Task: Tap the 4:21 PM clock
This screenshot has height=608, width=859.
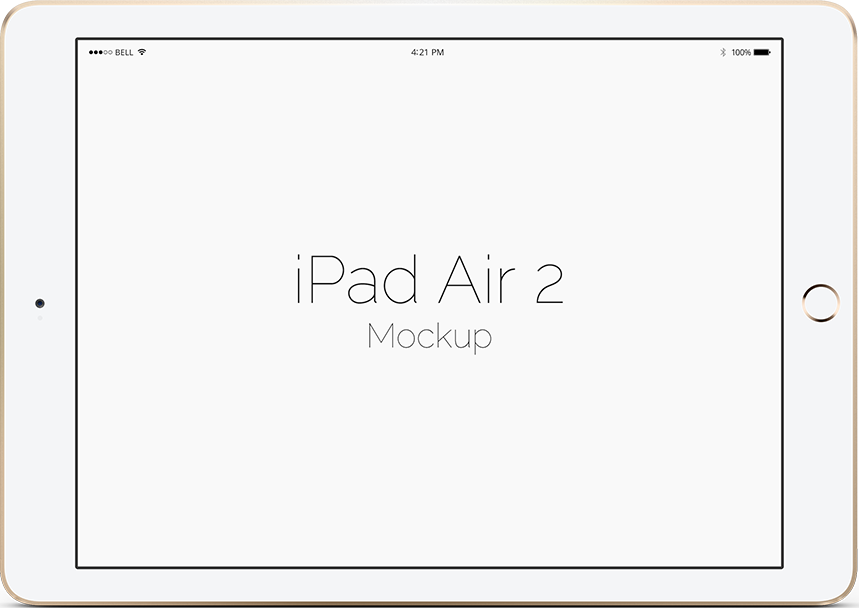Action: [428, 52]
